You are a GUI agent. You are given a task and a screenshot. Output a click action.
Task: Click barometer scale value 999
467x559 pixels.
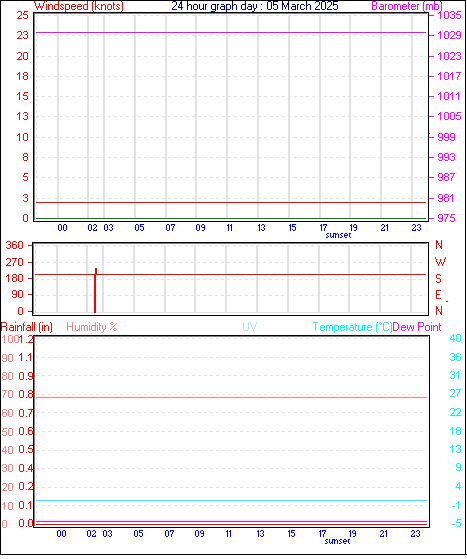[446, 137]
